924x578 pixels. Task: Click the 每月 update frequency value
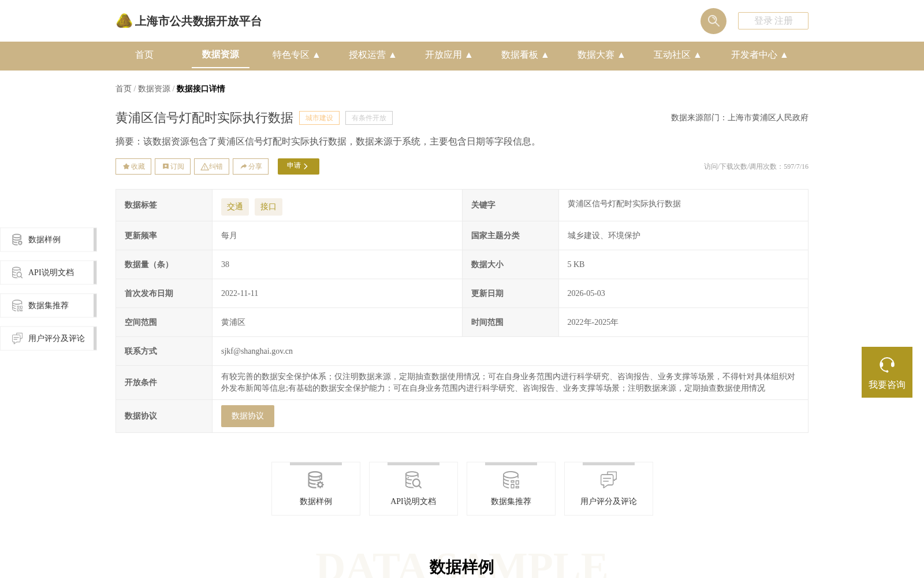229,235
